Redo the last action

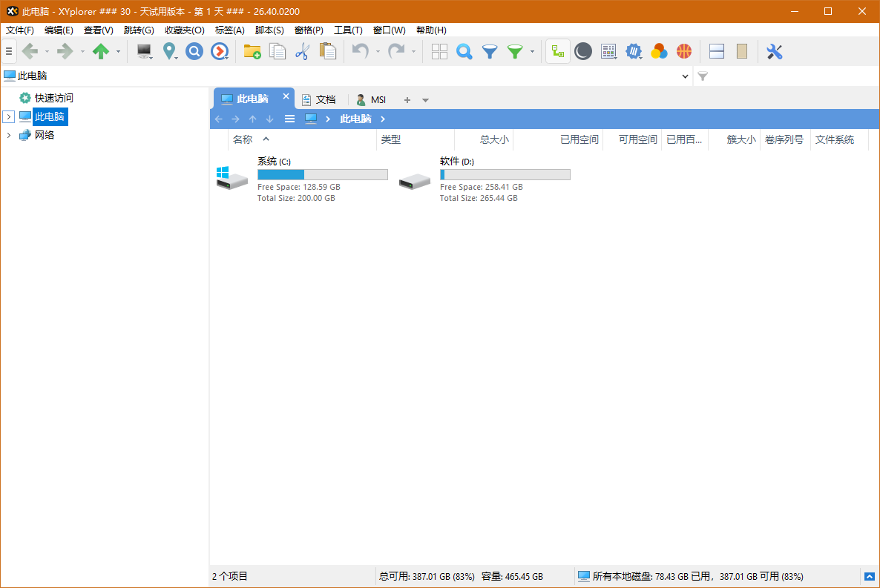[396, 52]
